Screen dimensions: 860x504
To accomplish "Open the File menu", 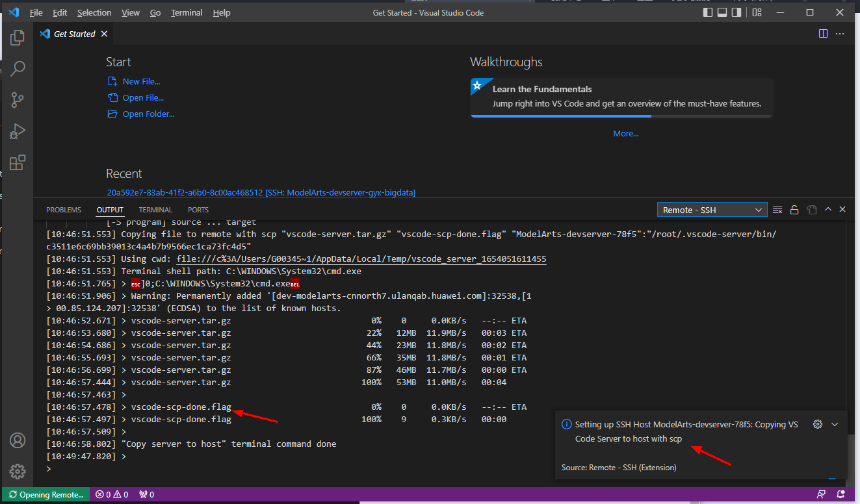I will (x=36, y=12).
